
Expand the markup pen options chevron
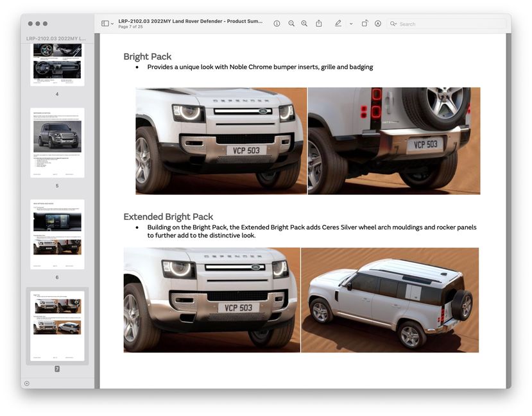tap(351, 24)
